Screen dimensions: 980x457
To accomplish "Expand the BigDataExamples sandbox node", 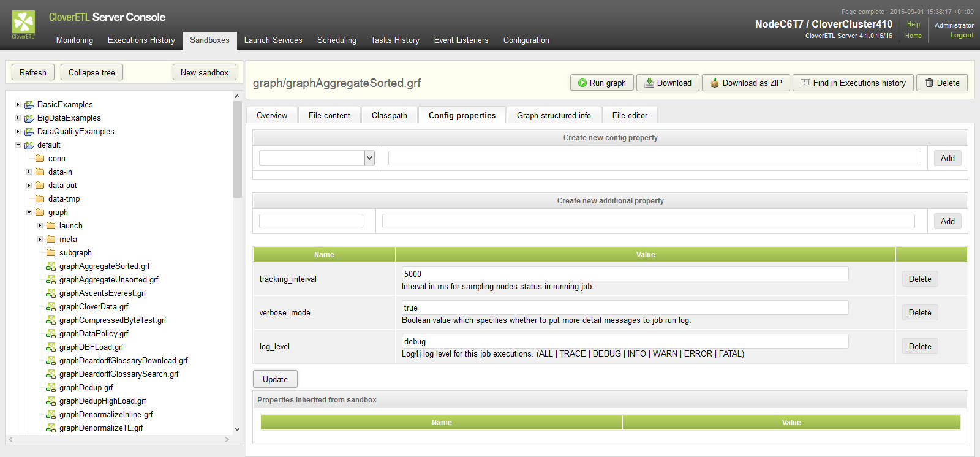I will click(18, 118).
